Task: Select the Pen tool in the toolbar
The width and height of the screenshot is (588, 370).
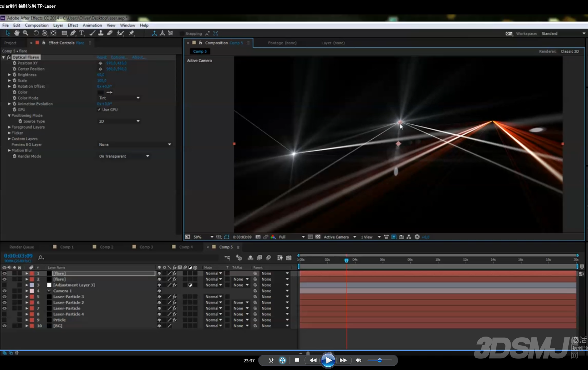Action: (73, 33)
